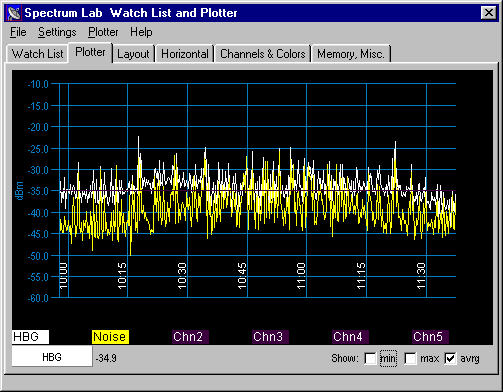Switch to the Horizontal tab

[x=185, y=54]
